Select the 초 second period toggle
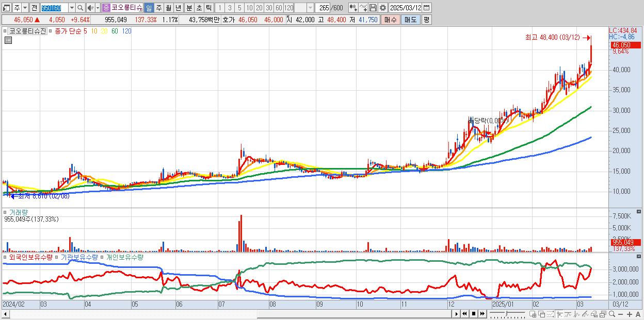This screenshot has height=320, width=644. [x=199, y=8]
